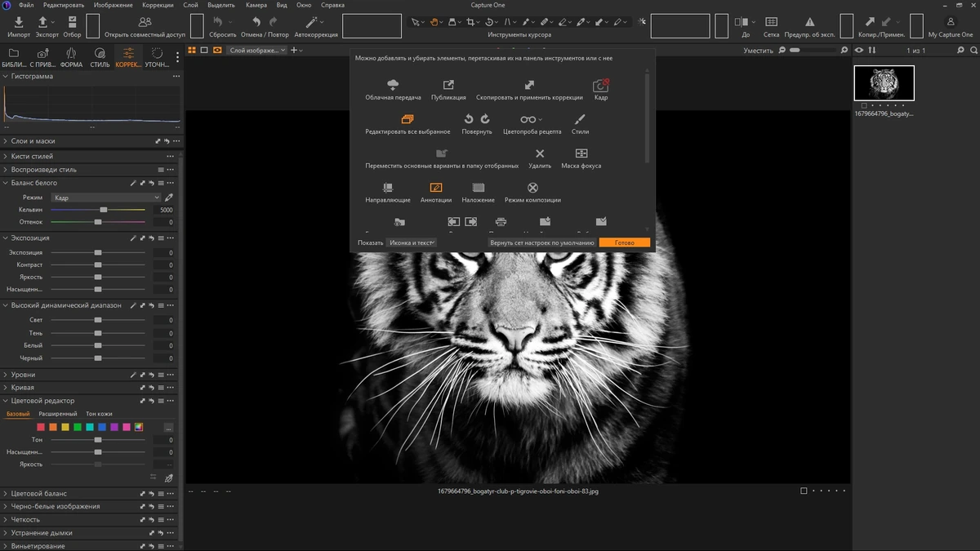
Task: Switch to the Расширенный color editor tab
Action: pos(58,414)
